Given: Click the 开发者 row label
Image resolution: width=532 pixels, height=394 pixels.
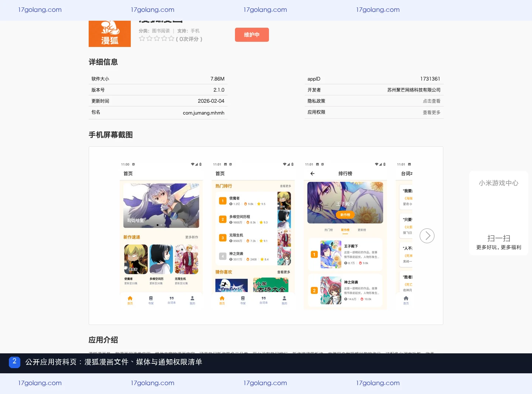Looking at the screenshot, I should tap(314, 90).
